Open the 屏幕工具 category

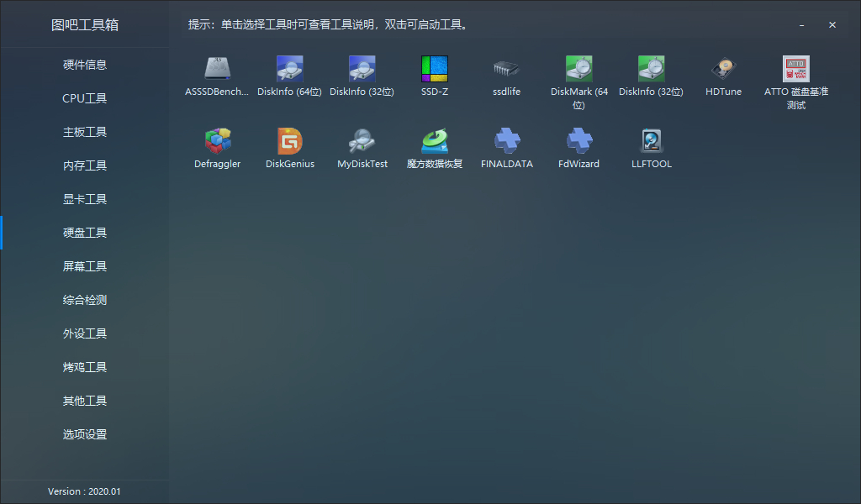pos(85,266)
